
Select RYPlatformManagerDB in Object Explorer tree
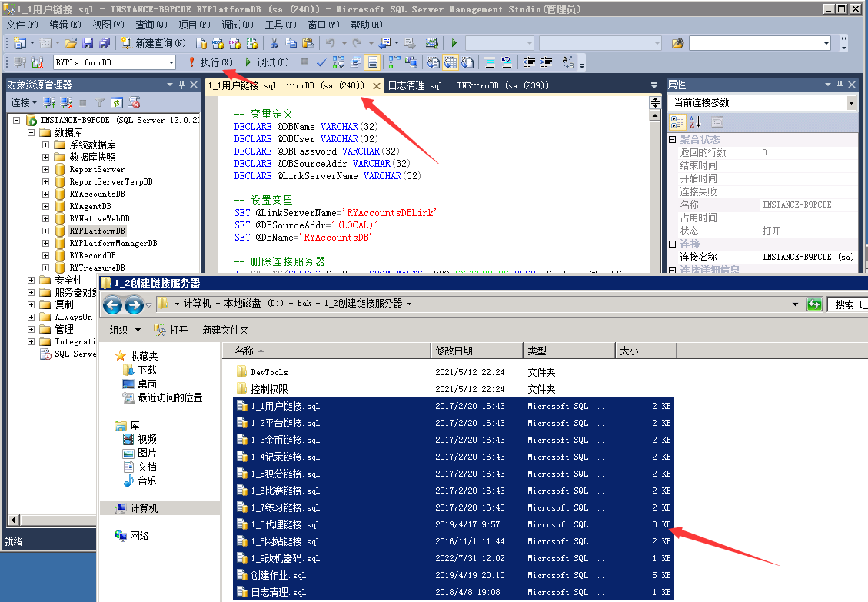click(x=113, y=243)
